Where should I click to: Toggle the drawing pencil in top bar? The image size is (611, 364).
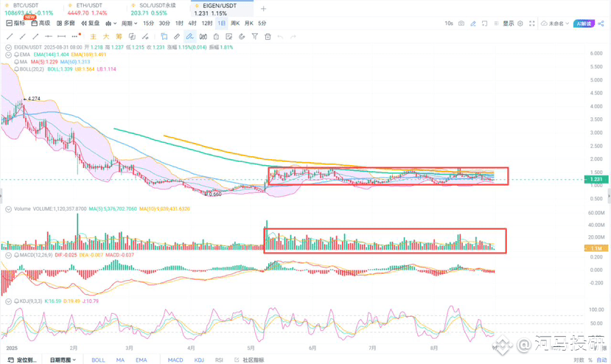[472, 24]
